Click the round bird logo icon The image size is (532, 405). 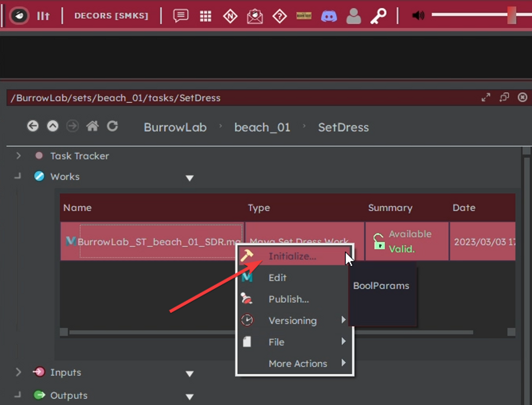pyautogui.click(x=19, y=16)
